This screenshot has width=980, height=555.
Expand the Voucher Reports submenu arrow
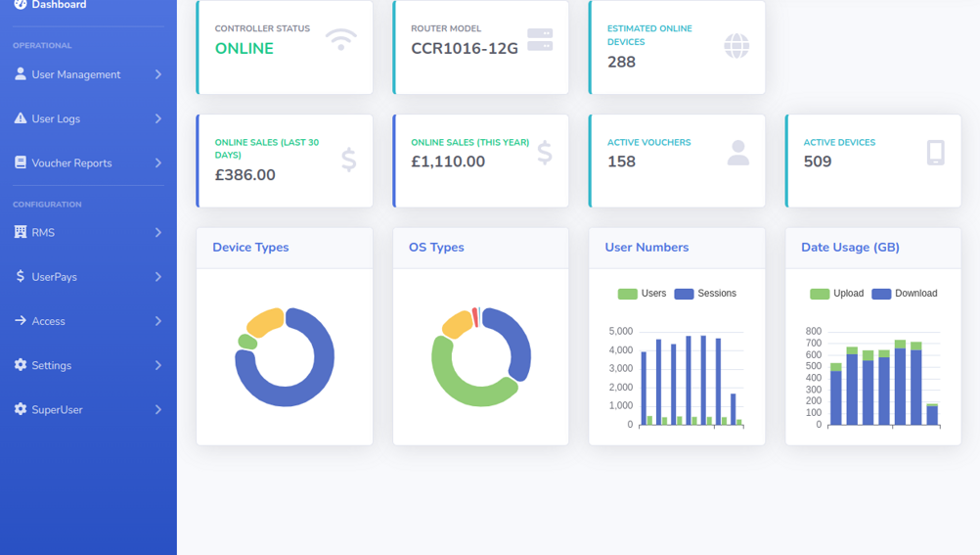point(157,163)
